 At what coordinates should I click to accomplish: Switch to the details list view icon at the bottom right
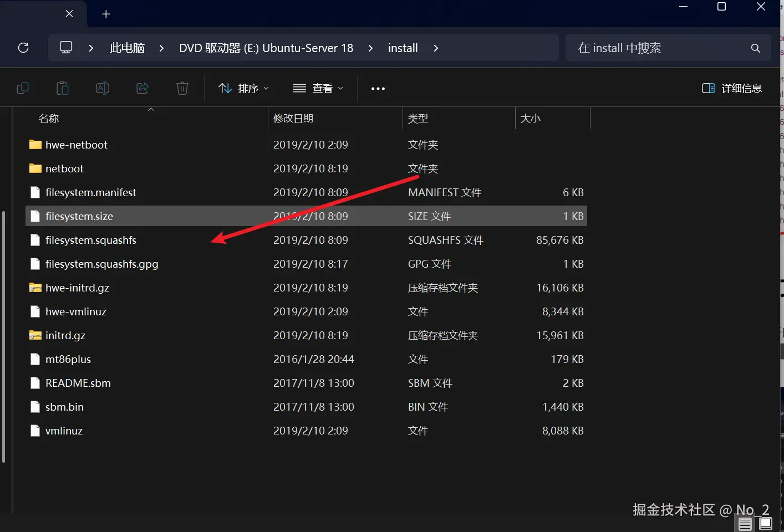[745, 524]
